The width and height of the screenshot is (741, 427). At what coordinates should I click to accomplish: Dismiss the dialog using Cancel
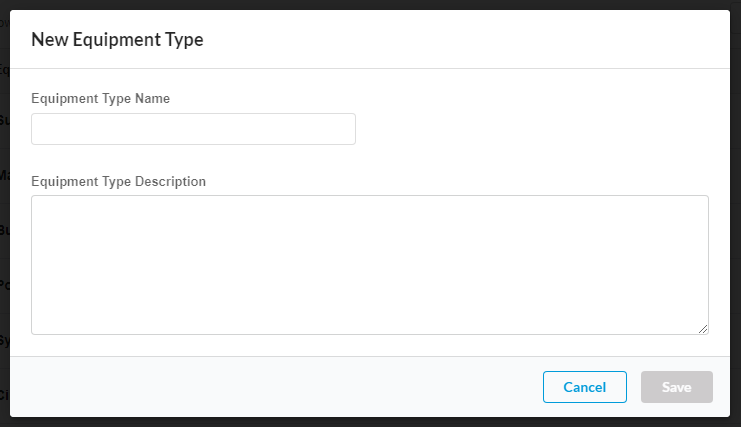[x=584, y=387]
